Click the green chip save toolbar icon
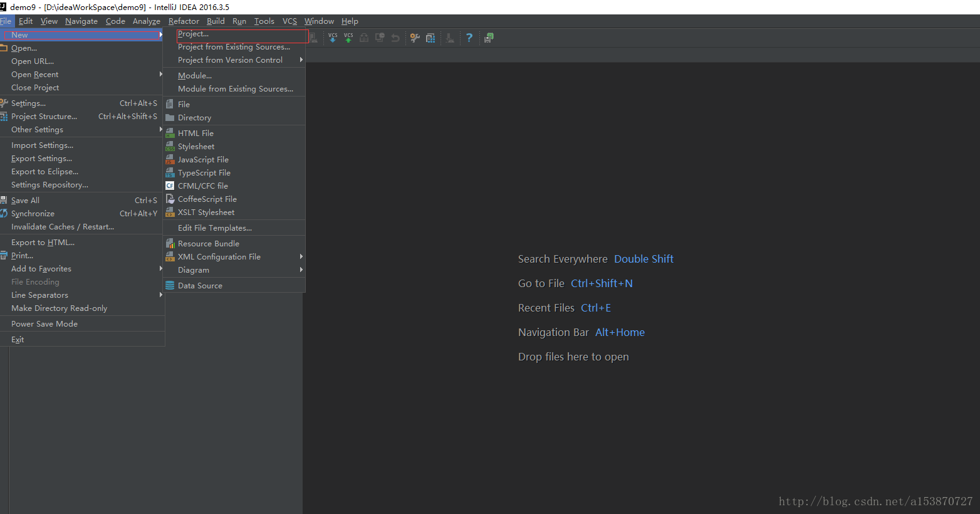The height and width of the screenshot is (514, 980). tap(489, 38)
